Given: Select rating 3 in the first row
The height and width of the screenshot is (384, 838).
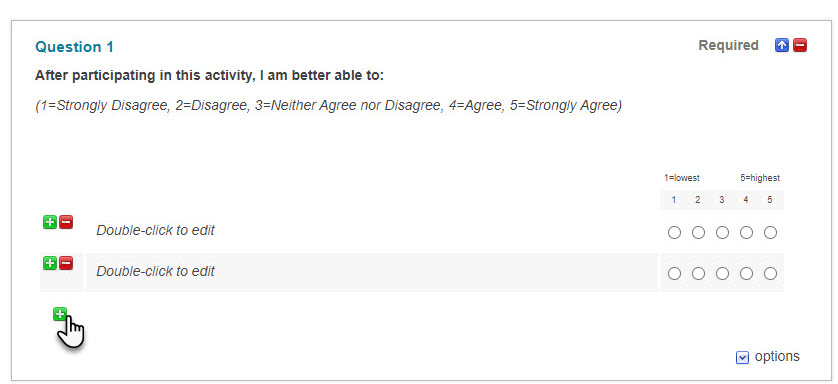Looking at the screenshot, I should tap(722, 233).
